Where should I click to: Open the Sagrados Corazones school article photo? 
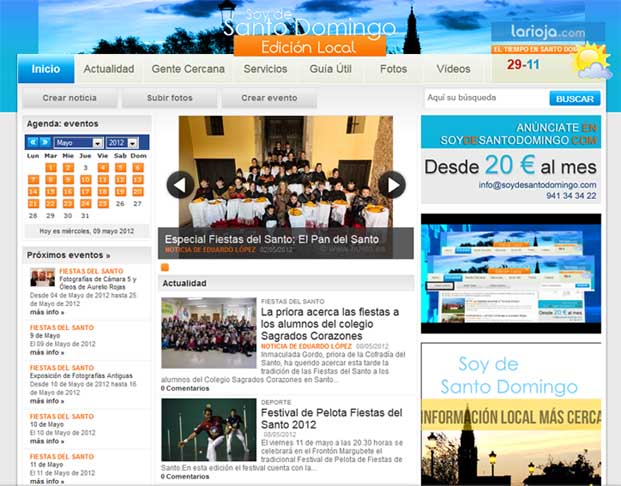pyautogui.click(x=209, y=333)
